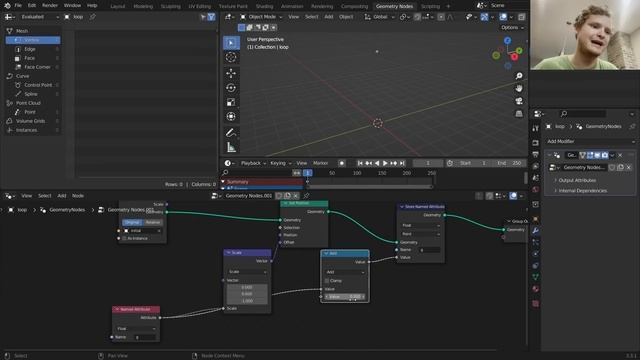This screenshot has width=640, height=360.
Task: Click fake user shield for Geometry Nodes.001
Action: pos(280,196)
